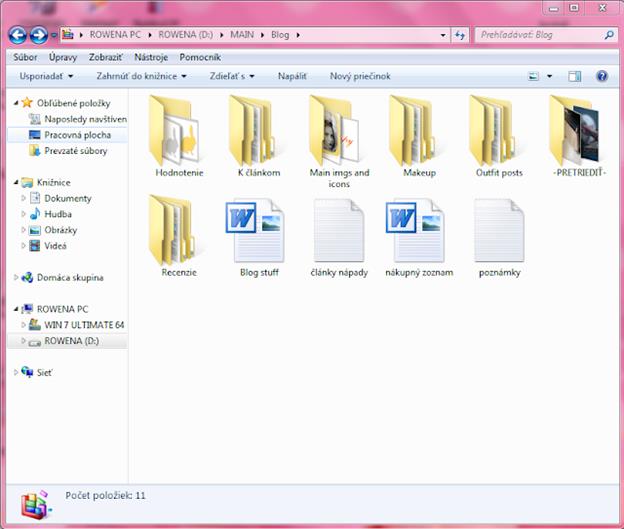Viewport: 624px width, 529px height.
Task: Select the -PRETRIEDIŤ- folder
Action: [x=579, y=136]
